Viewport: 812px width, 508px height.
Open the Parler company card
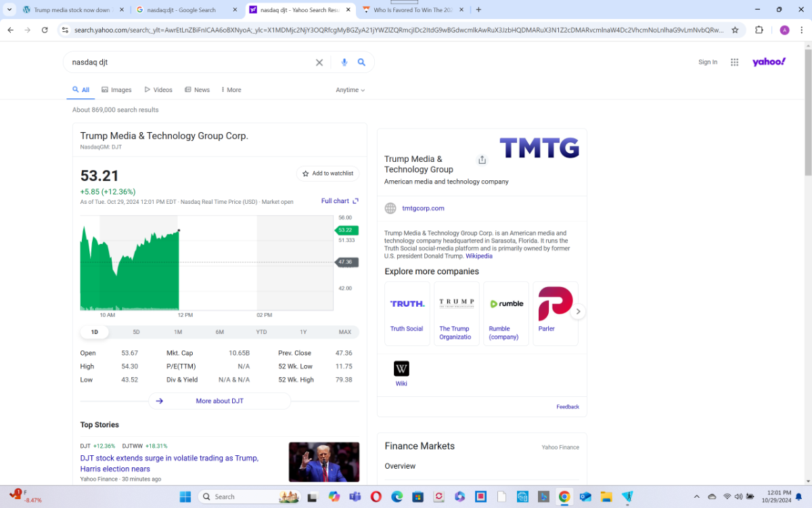(556, 314)
